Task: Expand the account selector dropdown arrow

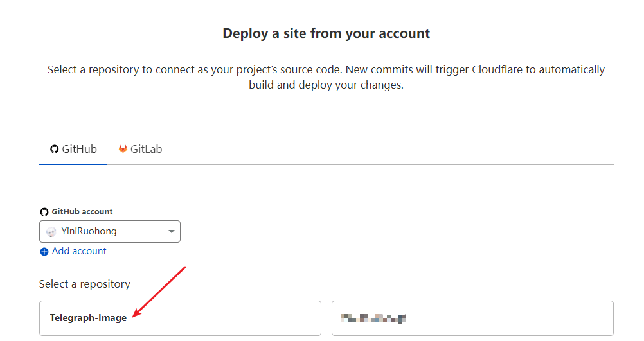Action: [x=172, y=232]
